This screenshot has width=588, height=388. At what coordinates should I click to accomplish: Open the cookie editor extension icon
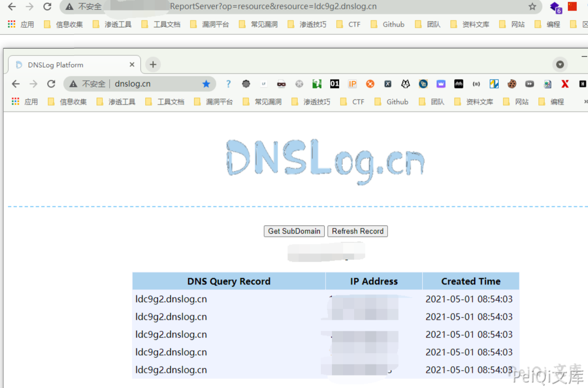(512, 84)
